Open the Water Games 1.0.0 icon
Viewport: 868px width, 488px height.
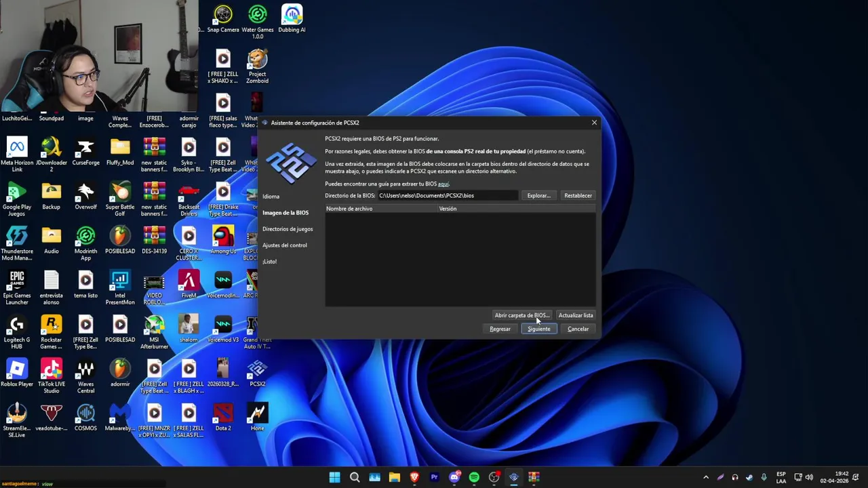point(258,22)
